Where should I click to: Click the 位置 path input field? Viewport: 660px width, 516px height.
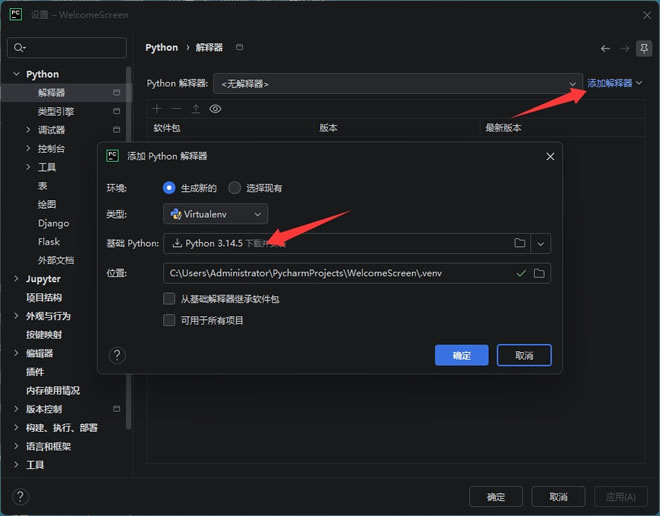pyautogui.click(x=357, y=273)
